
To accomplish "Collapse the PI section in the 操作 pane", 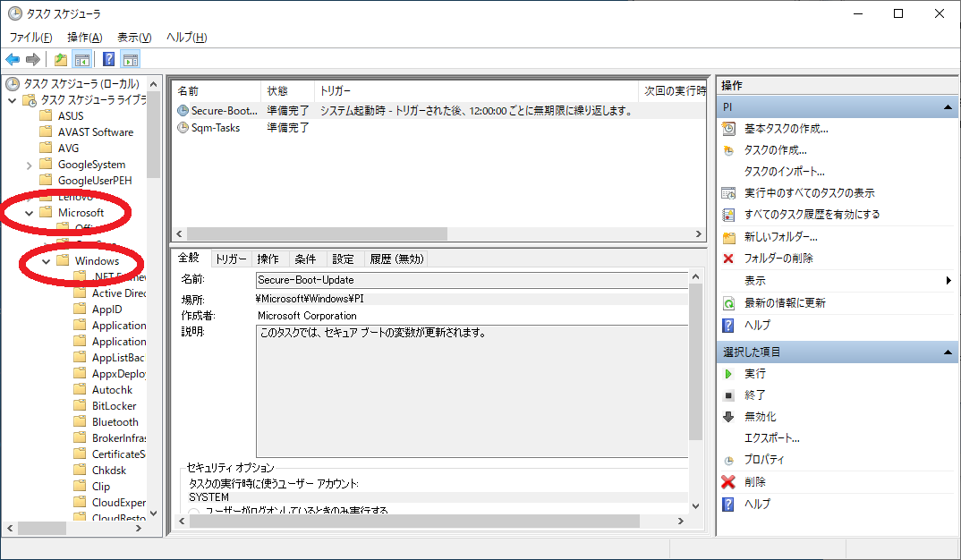I will [x=948, y=107].
